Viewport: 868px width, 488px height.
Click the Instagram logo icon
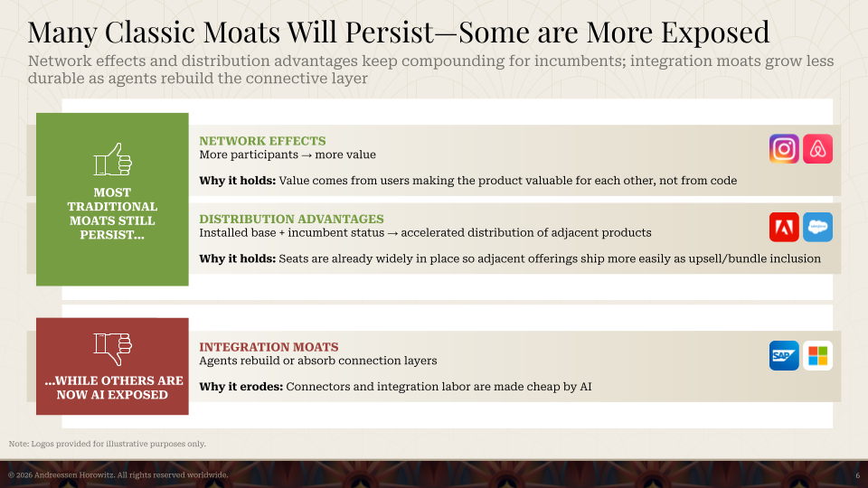[x=784, y=148]
